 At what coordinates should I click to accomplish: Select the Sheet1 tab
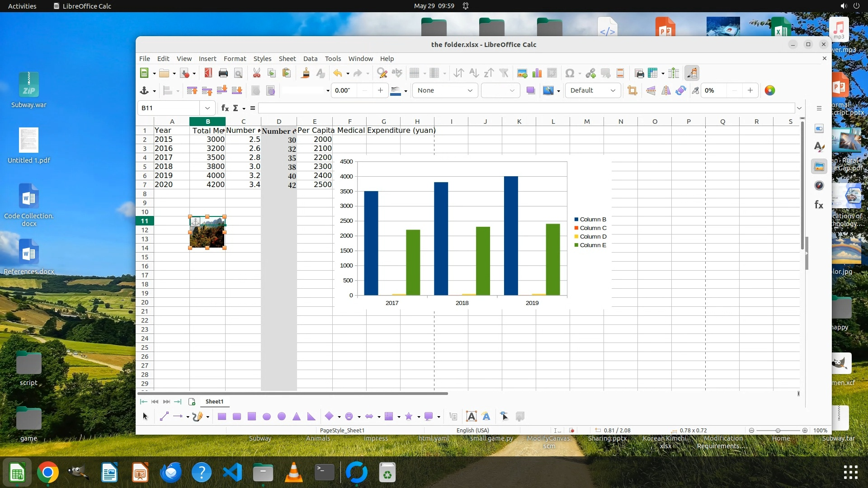[214, 401]
